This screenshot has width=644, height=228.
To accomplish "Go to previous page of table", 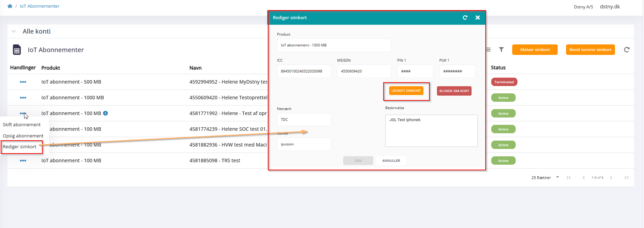I will pos(584,178).
